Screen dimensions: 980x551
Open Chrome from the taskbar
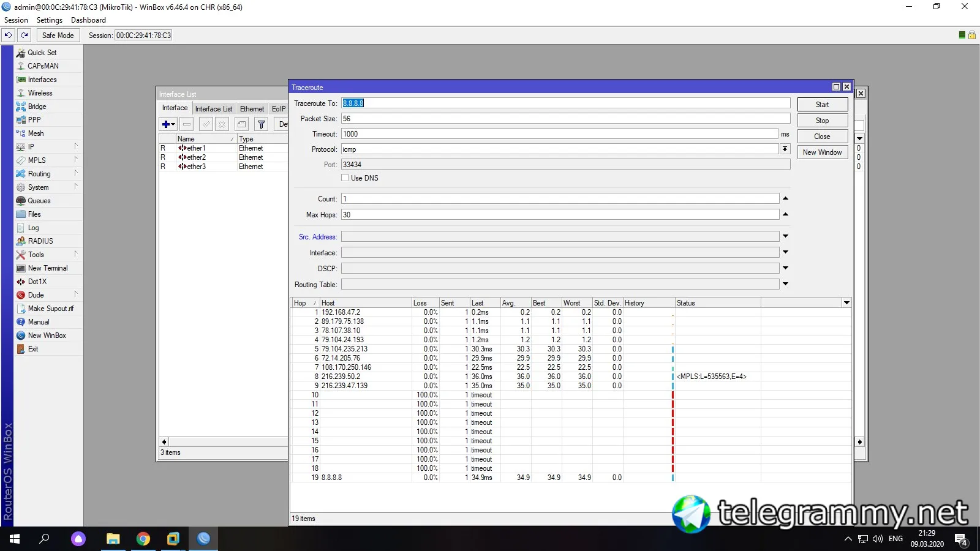pyautogui.click(x=143, y=539)
